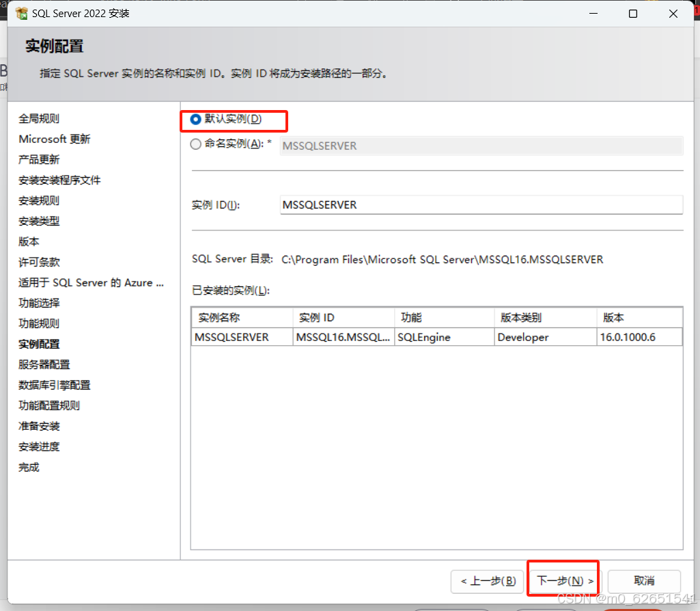Go to 服务器配置 step
The image size is (700, 611).
click(x=44, y=364)
